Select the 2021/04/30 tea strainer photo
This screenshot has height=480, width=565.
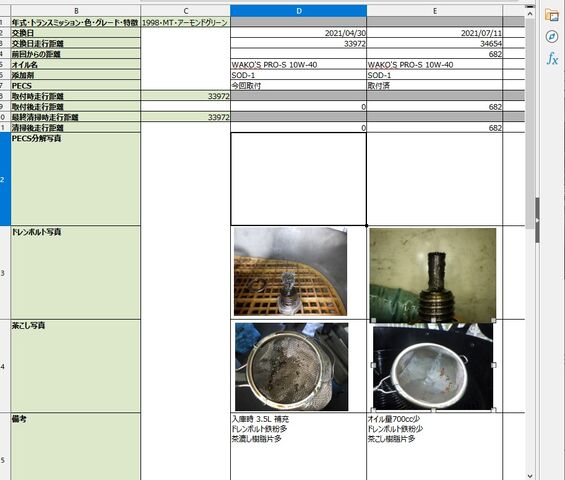pyautogui.click(x=292, y=366)
